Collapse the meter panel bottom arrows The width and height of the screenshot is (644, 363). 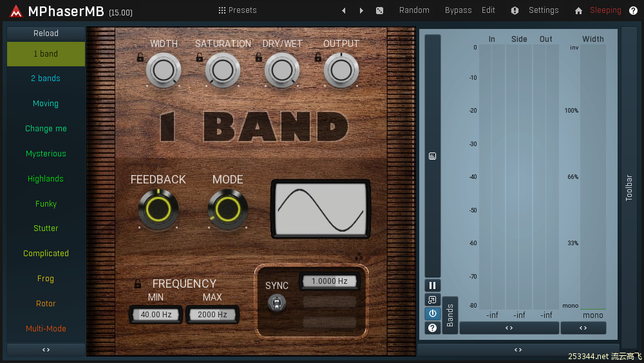(x=518, y=350)
